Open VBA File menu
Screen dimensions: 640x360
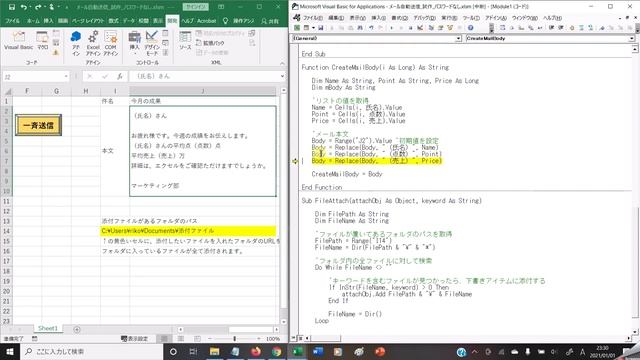tap(312, 18)
